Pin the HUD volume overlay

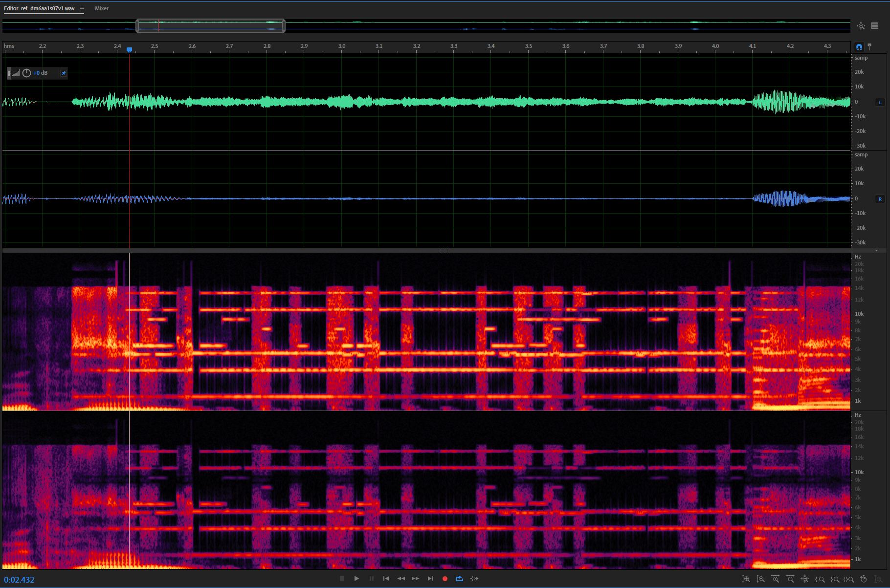[x=63, y=73]
